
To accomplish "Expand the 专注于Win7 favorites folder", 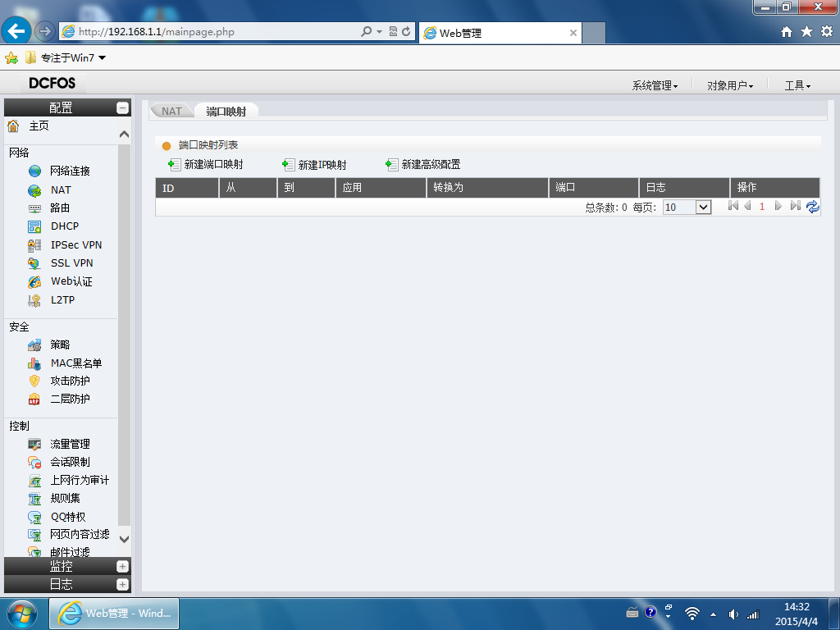I will [x=66, y=58].
